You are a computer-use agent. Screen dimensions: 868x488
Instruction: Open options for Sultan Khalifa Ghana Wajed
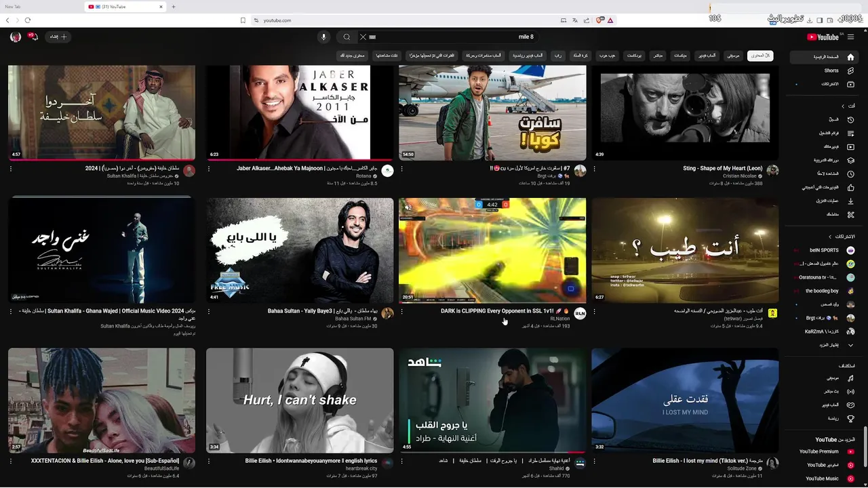click(x=11, y=312)
